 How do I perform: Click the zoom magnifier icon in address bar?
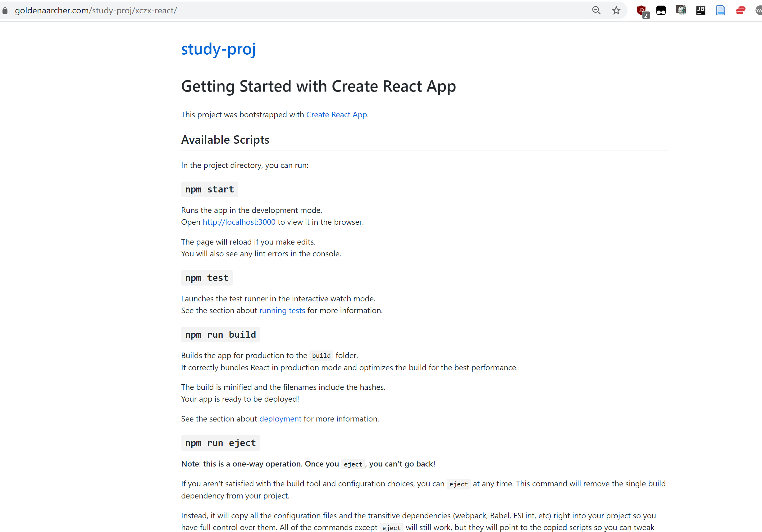point(596,11)
